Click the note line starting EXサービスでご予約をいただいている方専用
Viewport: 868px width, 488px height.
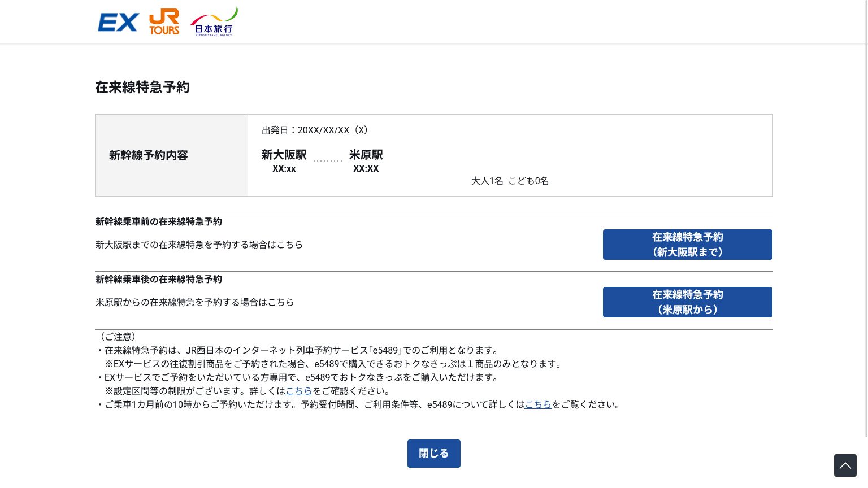tap(298, 377)
